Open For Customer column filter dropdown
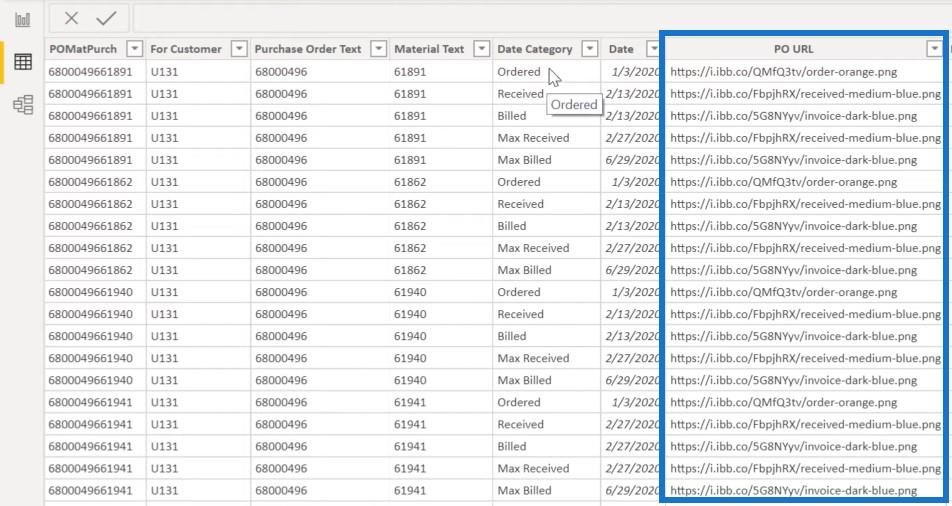The image size is (952, 506). pyautogui.click(x=240, y=49)
